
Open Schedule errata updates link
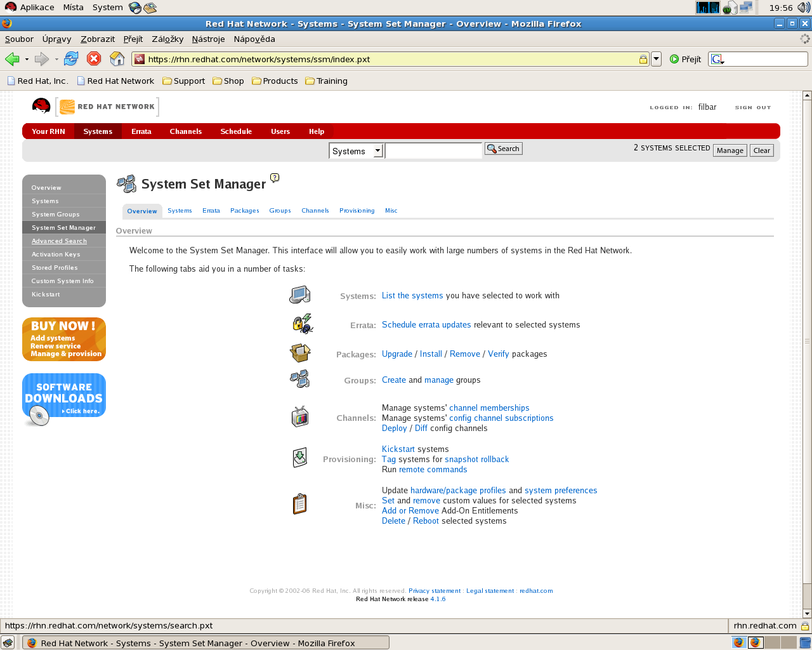[426, 324]
